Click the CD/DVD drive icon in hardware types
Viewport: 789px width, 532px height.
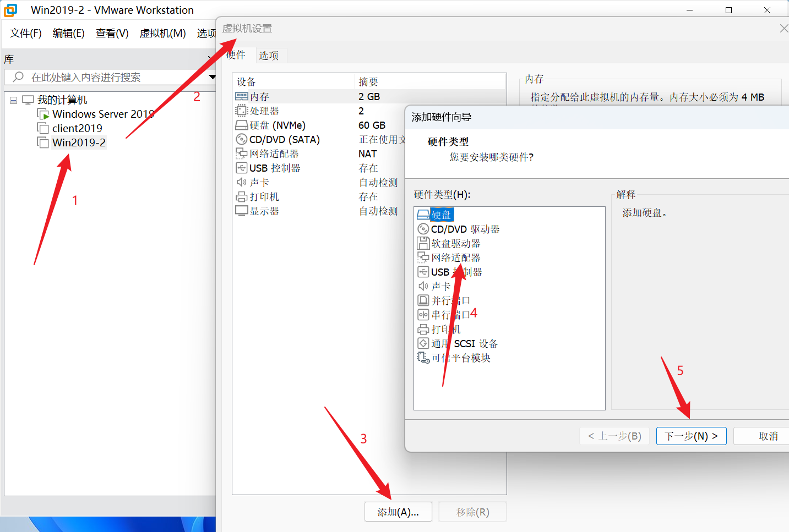(x=423, y=229)
